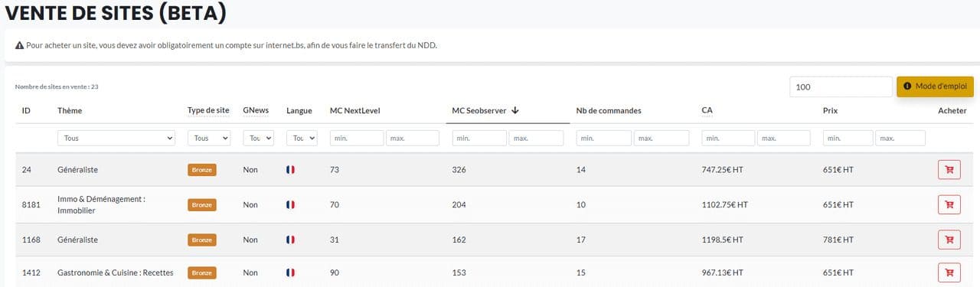The width and height of the screenshot is (980, 287).
Task: Expand the GNews filter dropdown
Action: point(257,139)
